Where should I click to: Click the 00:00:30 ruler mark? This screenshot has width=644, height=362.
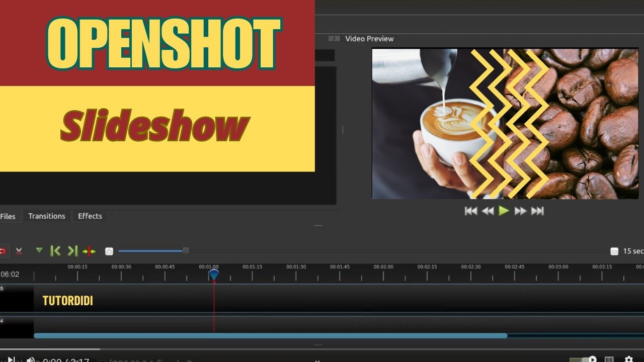(121, 267)
